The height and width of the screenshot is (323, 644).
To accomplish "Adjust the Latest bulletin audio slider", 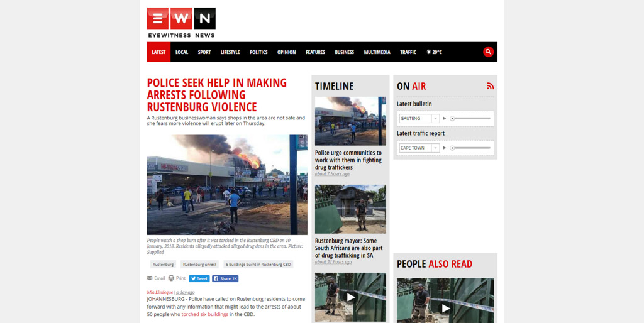I will [470, 119].
